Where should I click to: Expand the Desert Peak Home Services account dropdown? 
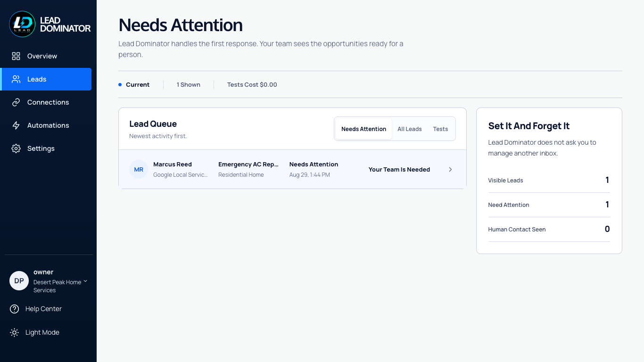85,282
